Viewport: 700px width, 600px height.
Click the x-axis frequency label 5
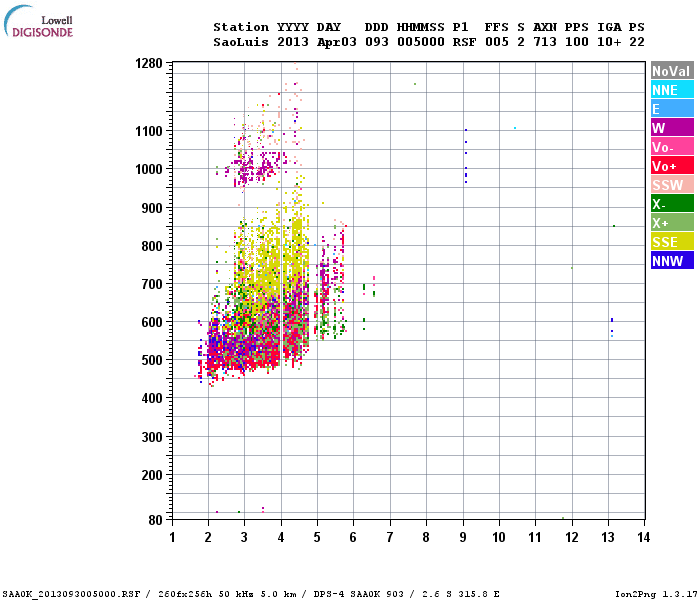317,537
